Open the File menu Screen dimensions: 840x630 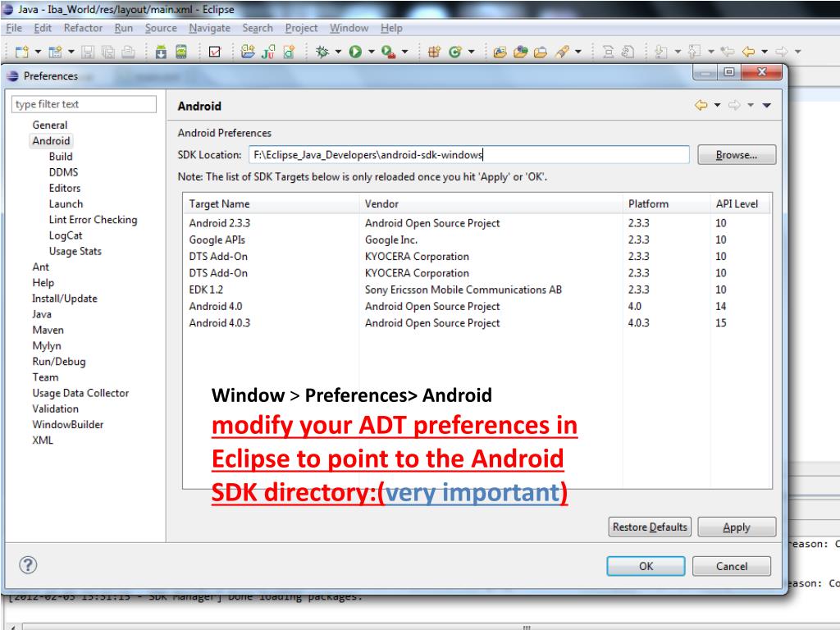point(14,28)
